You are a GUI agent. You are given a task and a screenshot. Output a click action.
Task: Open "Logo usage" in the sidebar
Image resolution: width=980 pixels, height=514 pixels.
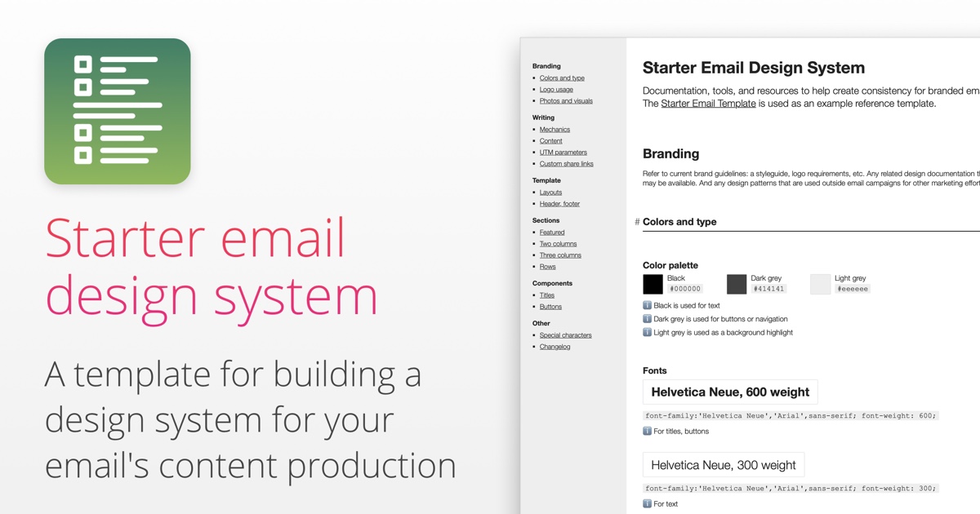(556, 89)
